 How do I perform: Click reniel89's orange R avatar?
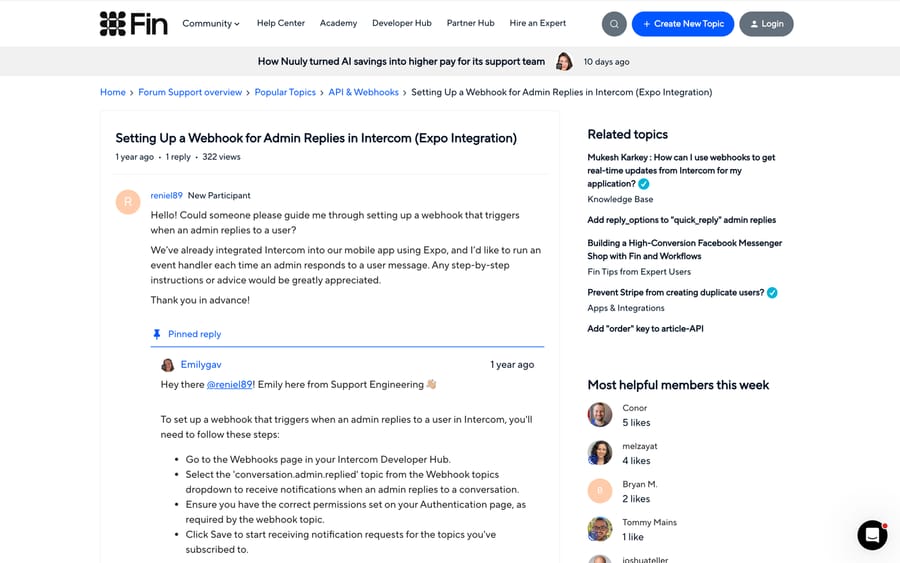click(x=128, y=202)
